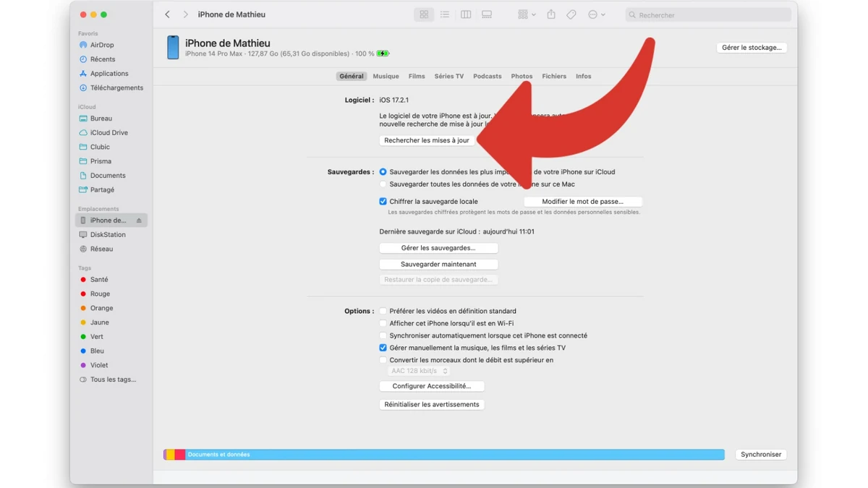Click Documents et données storage bar

click(x=455, y=455)
